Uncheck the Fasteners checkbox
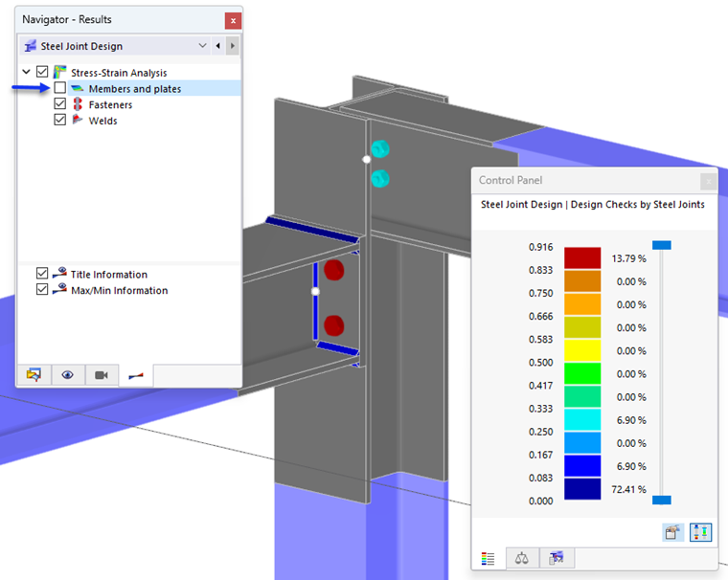This screenshot has width=728, height=580. pos(60,103)
